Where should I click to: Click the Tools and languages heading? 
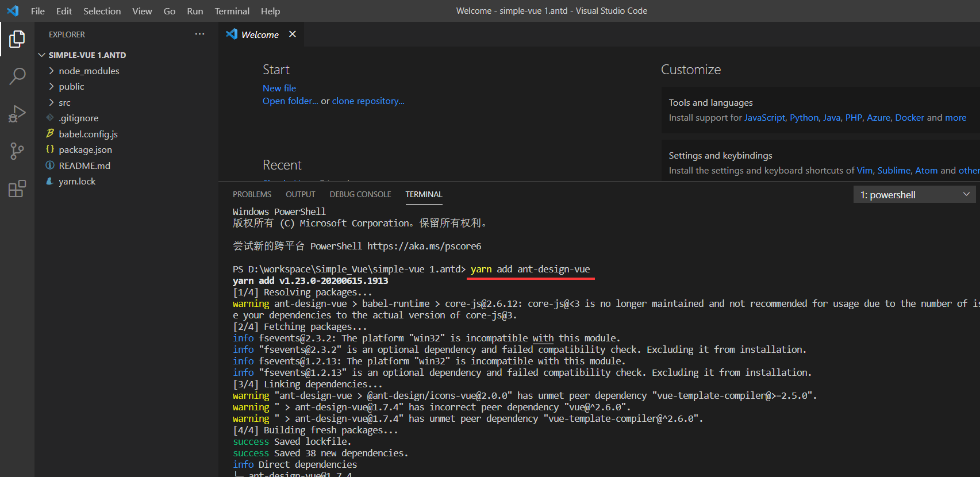click(x=710, y=102)
